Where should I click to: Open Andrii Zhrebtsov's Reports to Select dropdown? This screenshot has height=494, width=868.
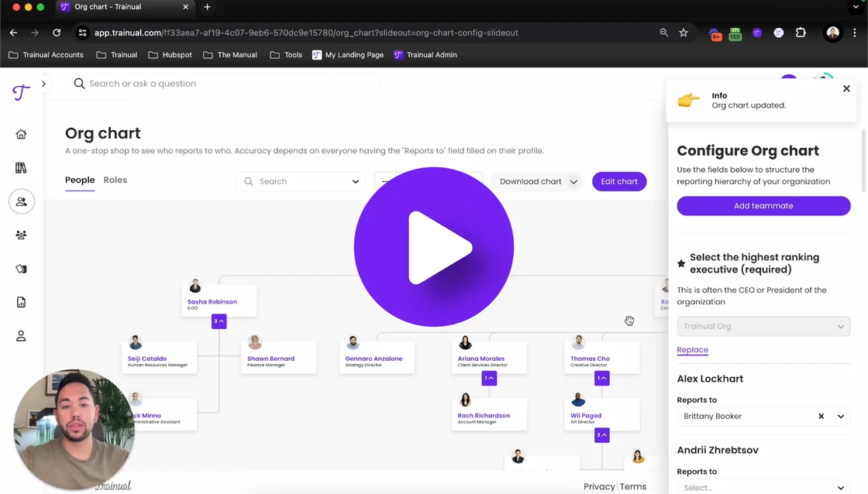click(x=763, y=487)
